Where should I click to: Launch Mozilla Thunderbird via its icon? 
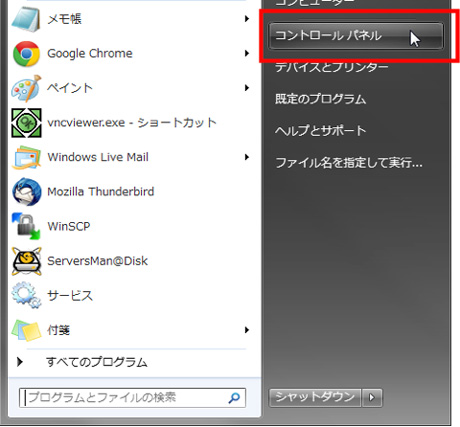[x=27, y=192]
